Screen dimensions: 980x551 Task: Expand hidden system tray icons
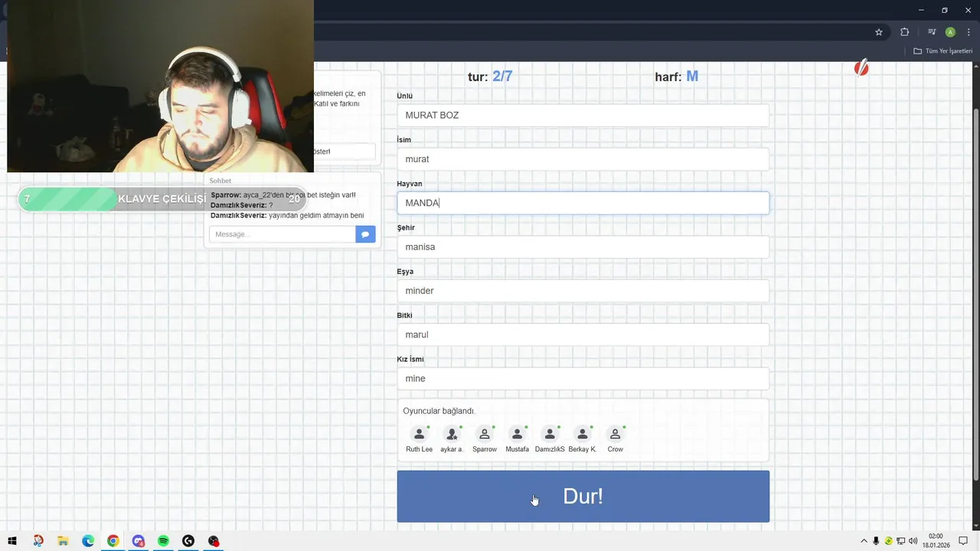coord(864,541)
